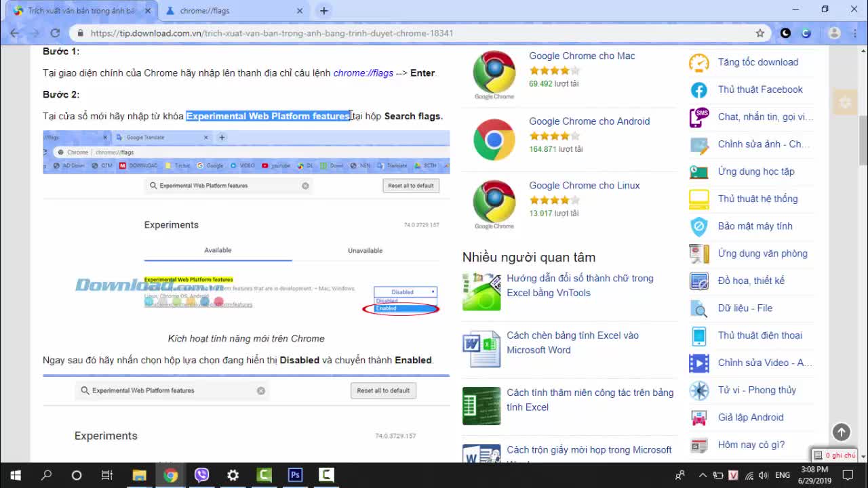The width and height of the screenshot is (868, 488).
Task: Click the chrome://flags command link
Action: pyautogui.click(x=363, y=73)
